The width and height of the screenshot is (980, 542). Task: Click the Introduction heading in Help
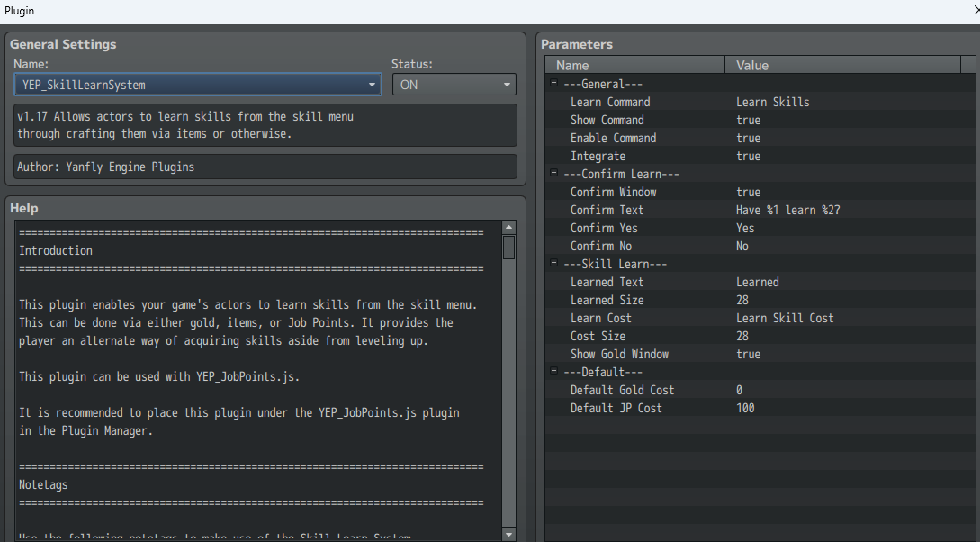pyautogui.click(x=56, y=250)
